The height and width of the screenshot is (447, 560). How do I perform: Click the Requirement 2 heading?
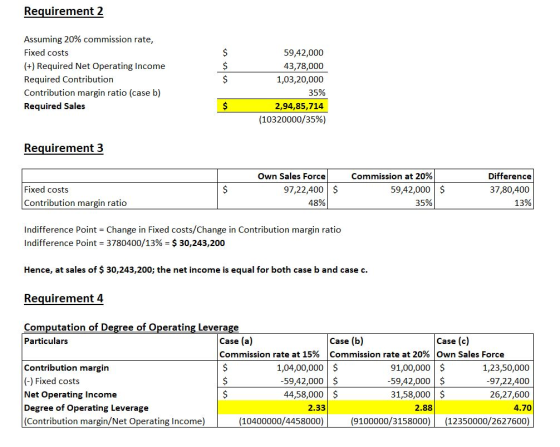[x=64, y=11]
